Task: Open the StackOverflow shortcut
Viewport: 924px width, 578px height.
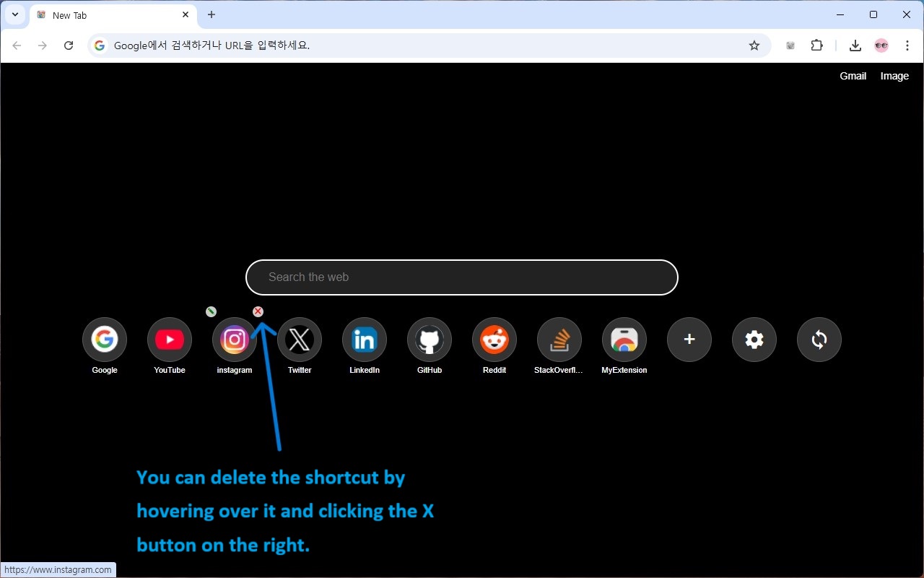Action: click(x=559, y=340)
